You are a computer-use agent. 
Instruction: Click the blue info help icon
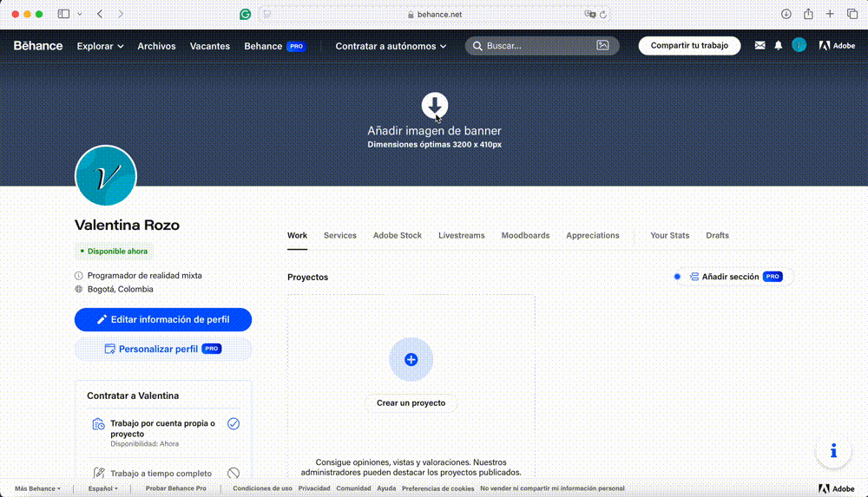click(x=833, y=451)
